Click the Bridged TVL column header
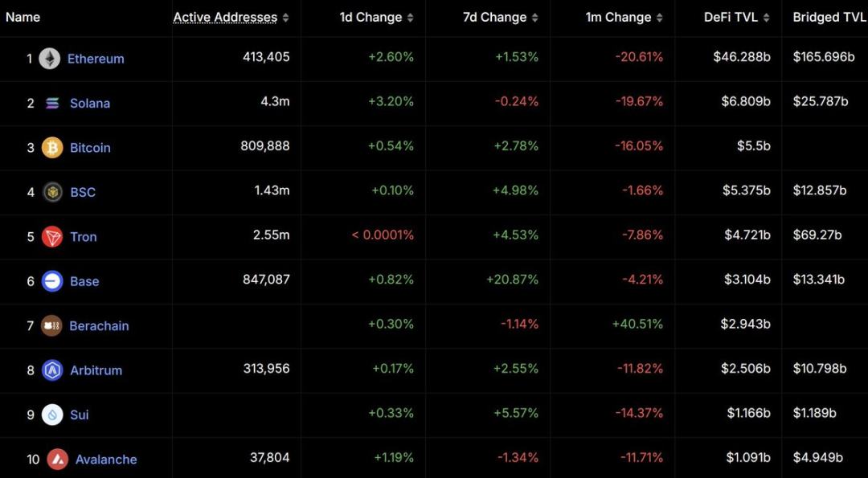The width and height of the screenshot is (868, 478). point(829,17)
